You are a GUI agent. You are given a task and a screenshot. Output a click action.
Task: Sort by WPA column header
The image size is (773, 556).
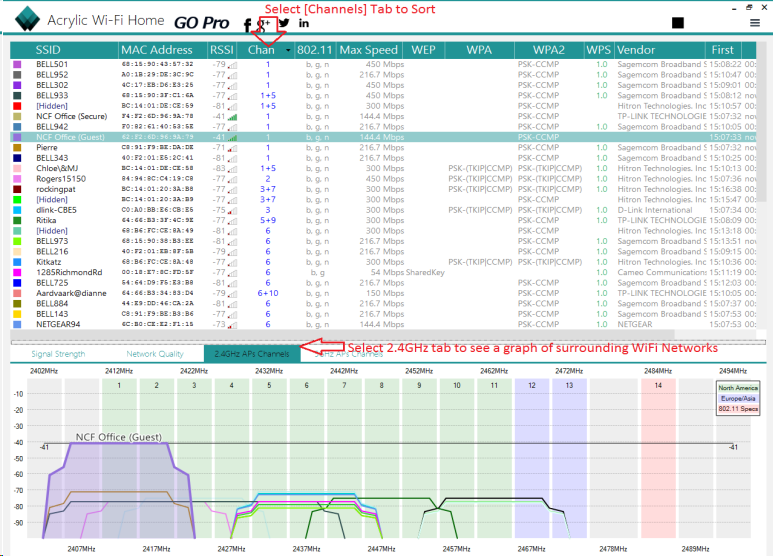[x=479, y=50]
